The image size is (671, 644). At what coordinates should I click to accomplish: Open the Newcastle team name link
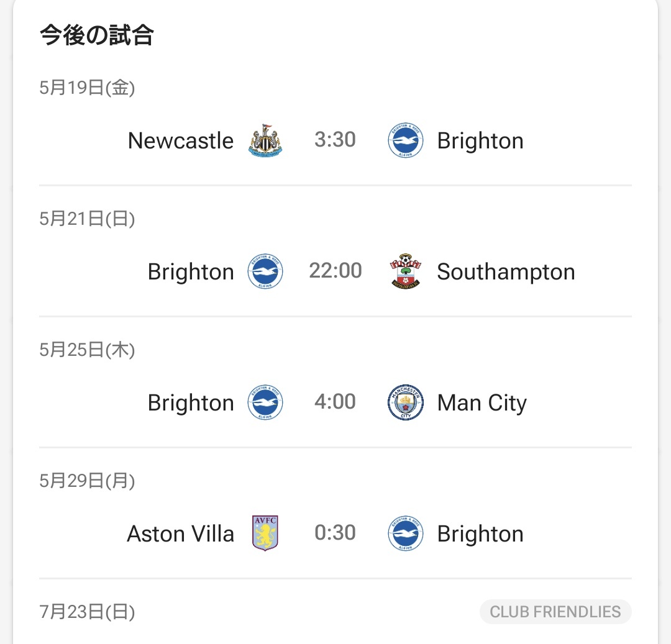tap(181, 141)
